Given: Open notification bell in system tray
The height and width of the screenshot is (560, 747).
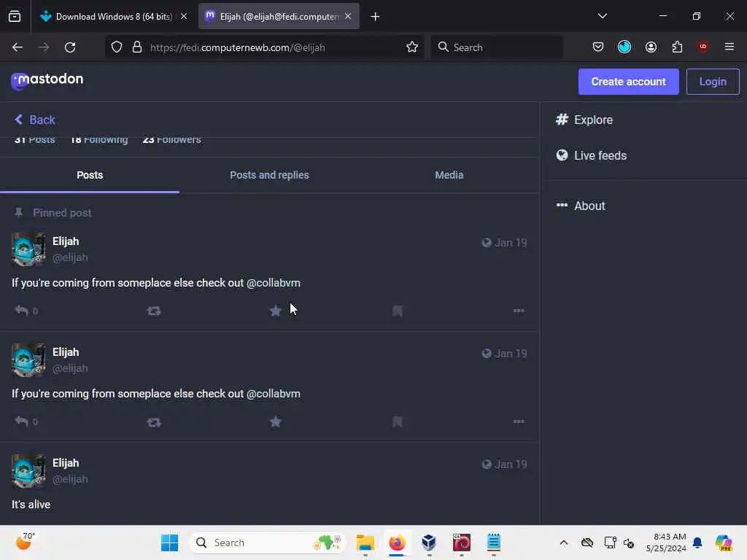Looking at the screenshot, I should pos(697,542).
